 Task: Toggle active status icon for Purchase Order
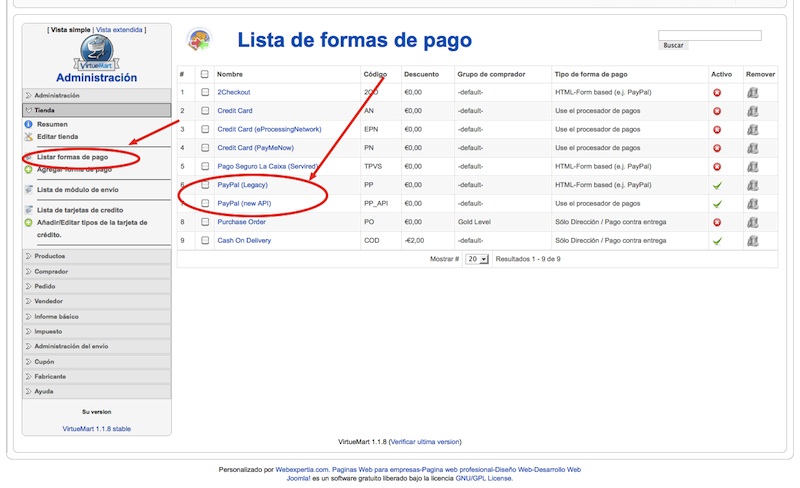click(x=717, y=222)
